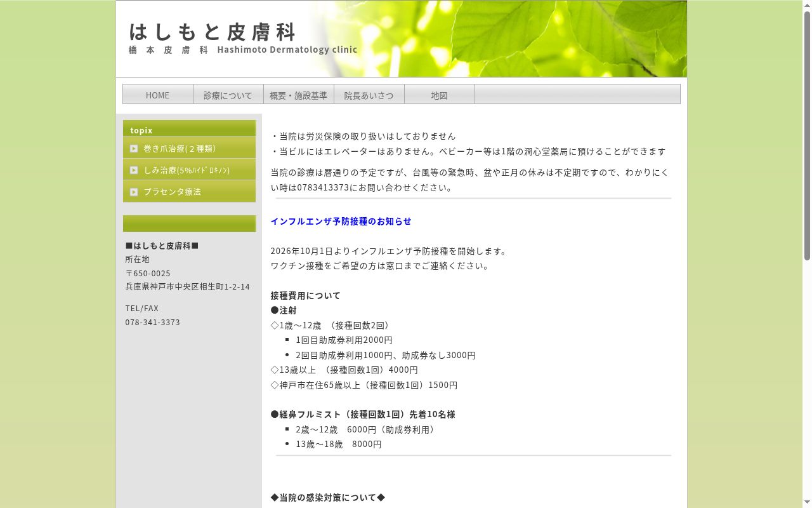Image resolution: width=812 pixels, height=508 pixels.
Task: Open 診療について navigation item
Action: click(228, 95)
